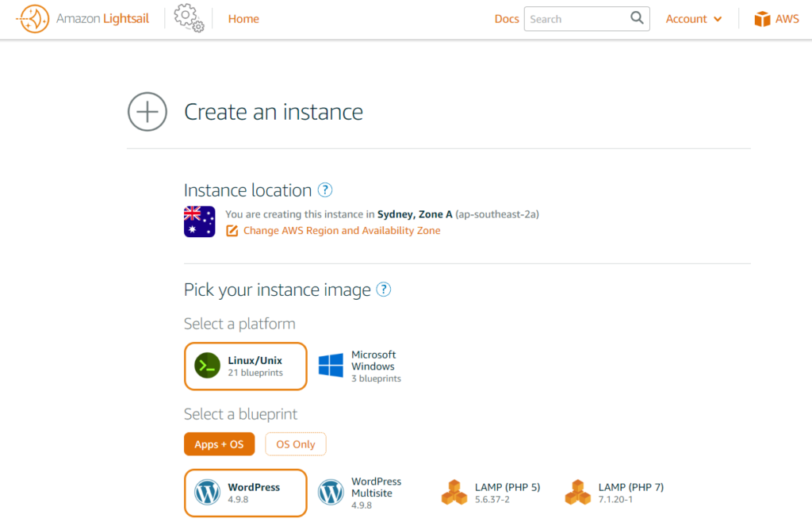812x522 pixels.
Task: Click the '5.6.37-2' version text
Action: click(x=492, y=500)
